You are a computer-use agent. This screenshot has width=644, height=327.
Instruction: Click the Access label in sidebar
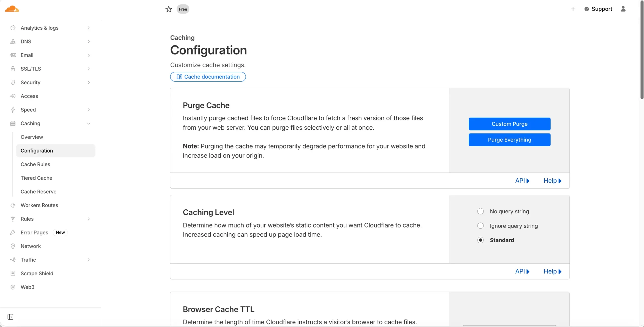(29, 96)
